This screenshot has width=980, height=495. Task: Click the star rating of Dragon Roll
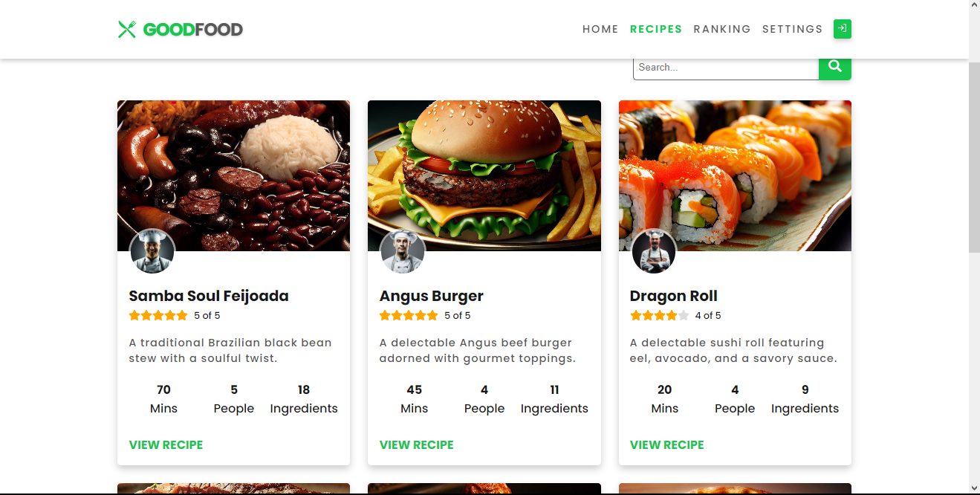click(x=660, y=315)
